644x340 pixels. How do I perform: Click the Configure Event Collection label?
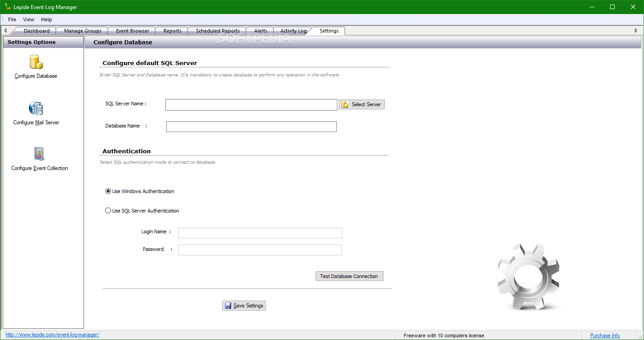[40, 168]
